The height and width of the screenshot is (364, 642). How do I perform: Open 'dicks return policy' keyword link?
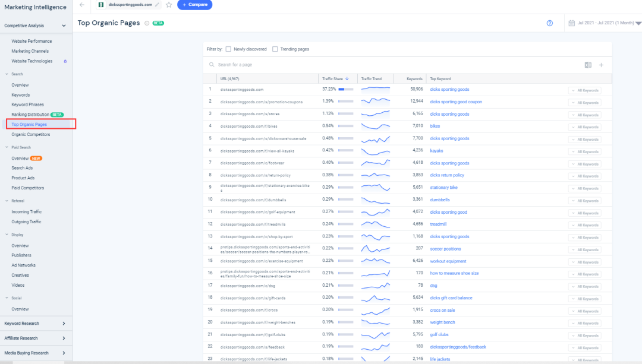click(447, 175)
